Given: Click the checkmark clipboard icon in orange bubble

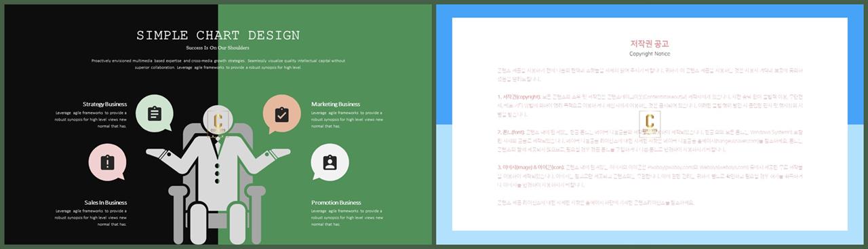Looking at the screenshot, I should tap(281, 114).
